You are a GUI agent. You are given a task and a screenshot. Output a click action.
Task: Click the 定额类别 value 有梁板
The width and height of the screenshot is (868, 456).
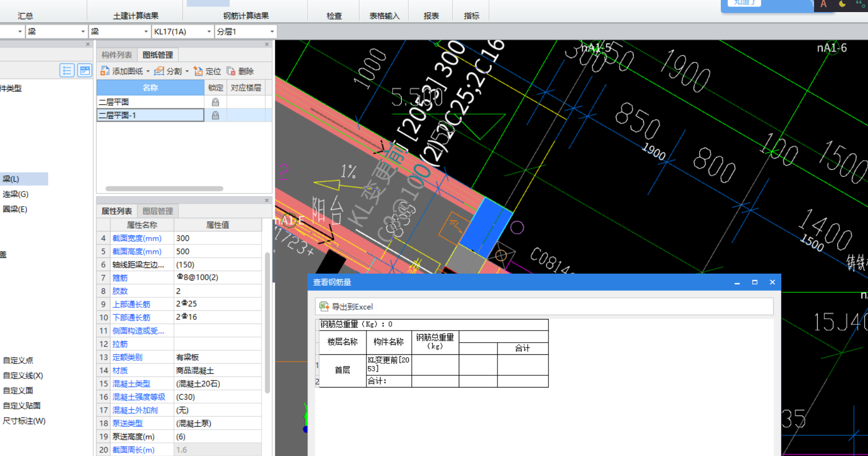(218, 357)
